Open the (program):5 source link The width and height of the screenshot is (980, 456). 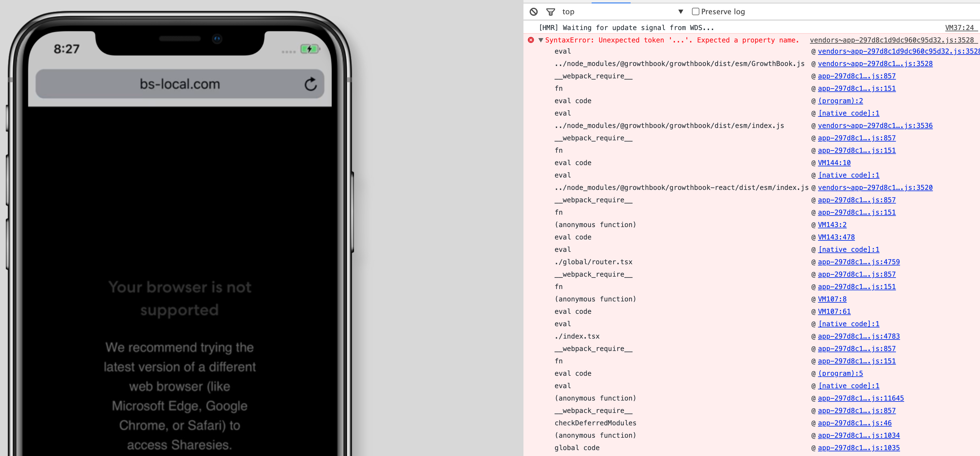pyautogui.click(x=840, y=373)
